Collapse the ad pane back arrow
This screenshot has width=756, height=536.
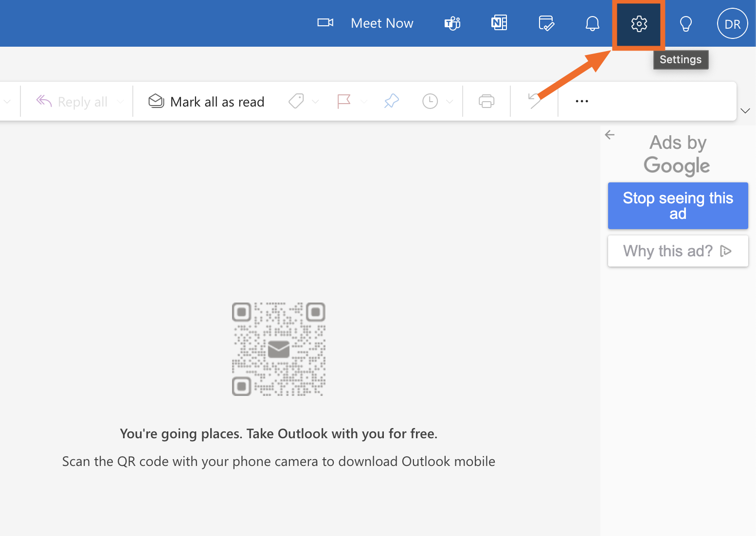coord(610,135)
